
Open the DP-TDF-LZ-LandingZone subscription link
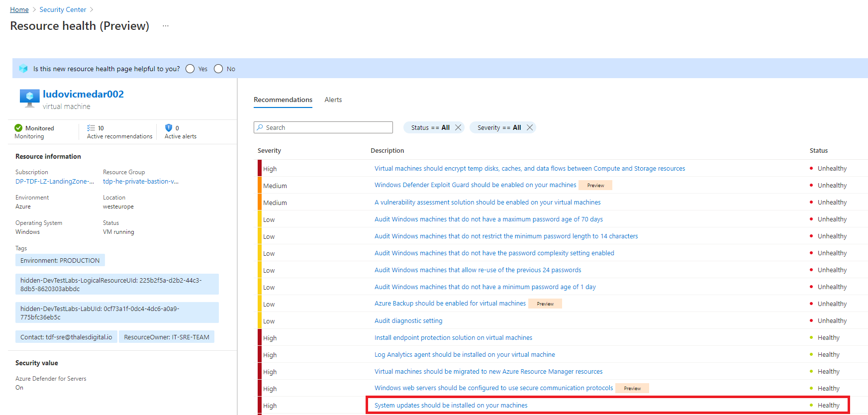coord(55,181)
